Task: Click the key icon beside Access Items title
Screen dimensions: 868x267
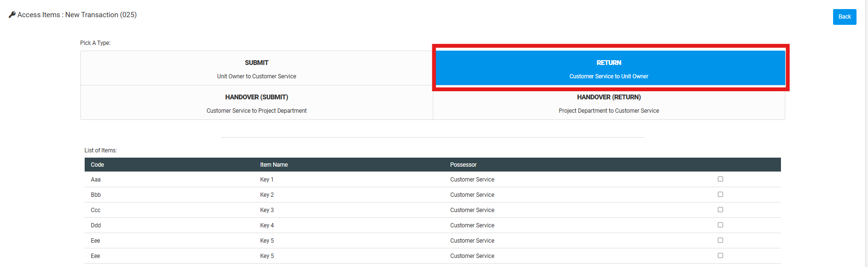Action: coord(12,15)
